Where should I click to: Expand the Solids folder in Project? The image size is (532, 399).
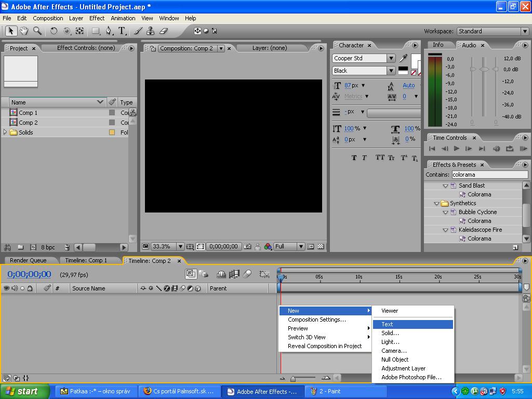(6, 132)
